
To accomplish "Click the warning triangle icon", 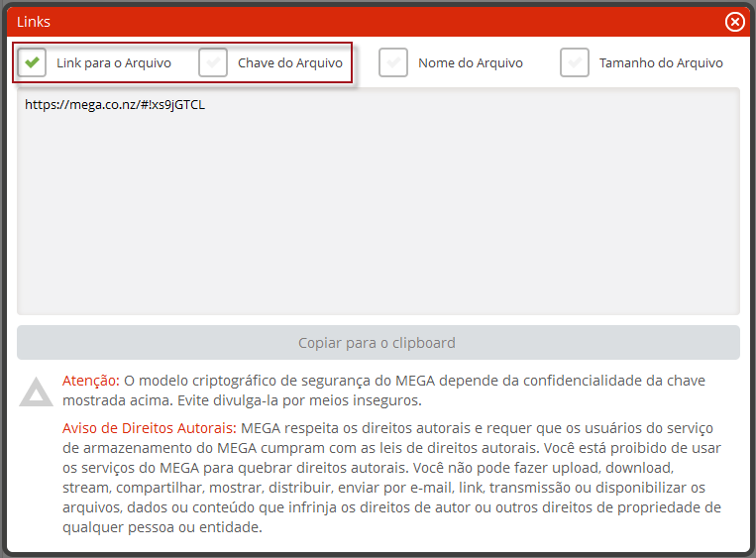I will [37, 392].
